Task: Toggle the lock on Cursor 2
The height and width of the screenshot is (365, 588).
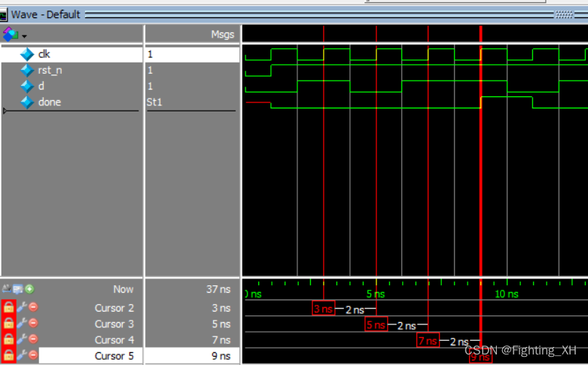Action: [x=8, y=308]
